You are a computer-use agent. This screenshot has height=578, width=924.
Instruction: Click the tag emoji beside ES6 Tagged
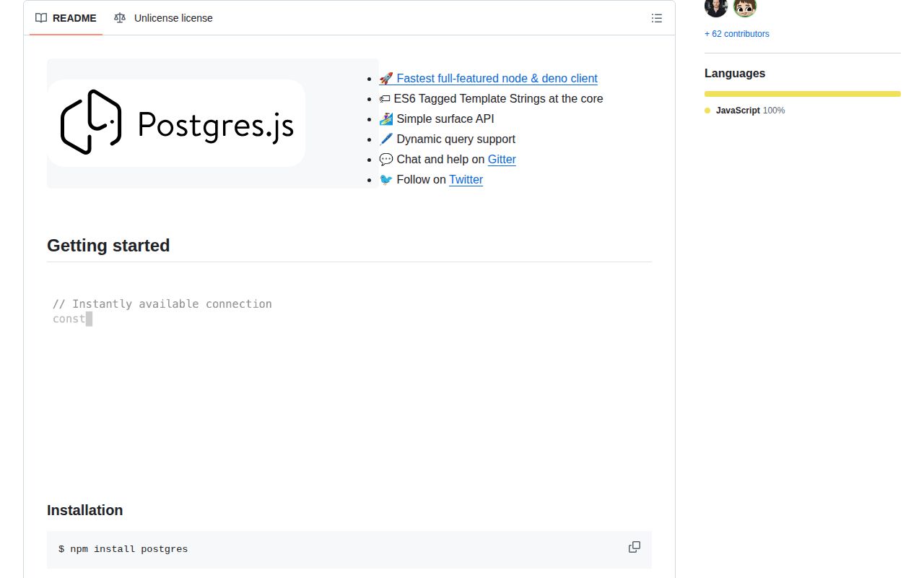click(385, 98)
